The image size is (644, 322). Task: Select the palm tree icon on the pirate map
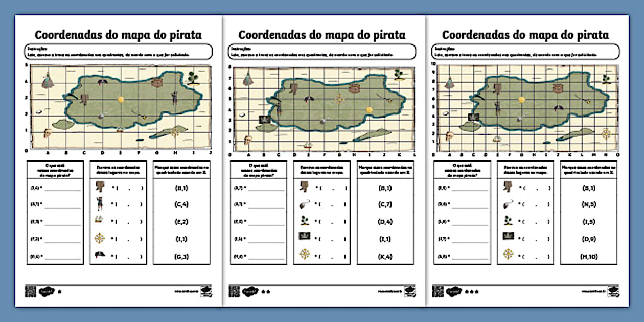point(192,78)
